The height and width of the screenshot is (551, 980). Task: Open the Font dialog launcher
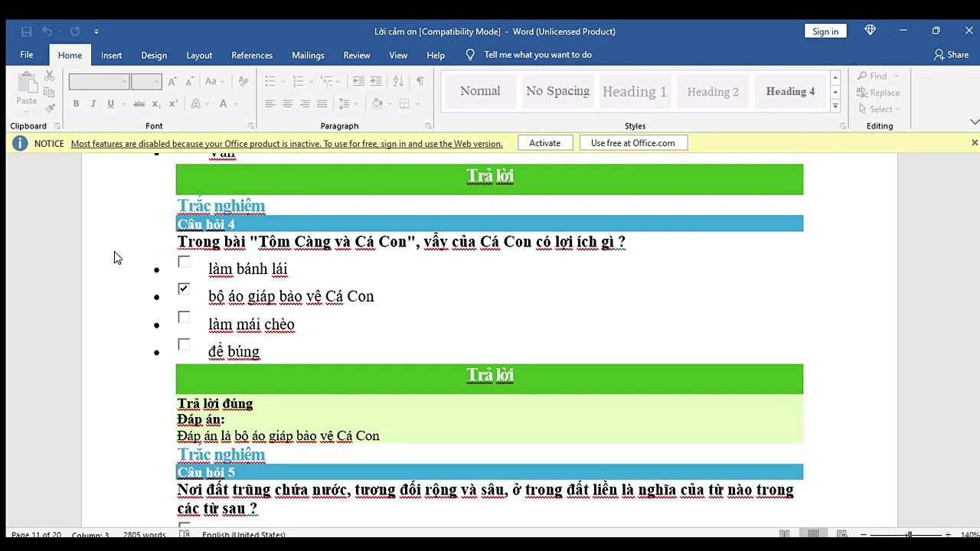pos(250,126)
